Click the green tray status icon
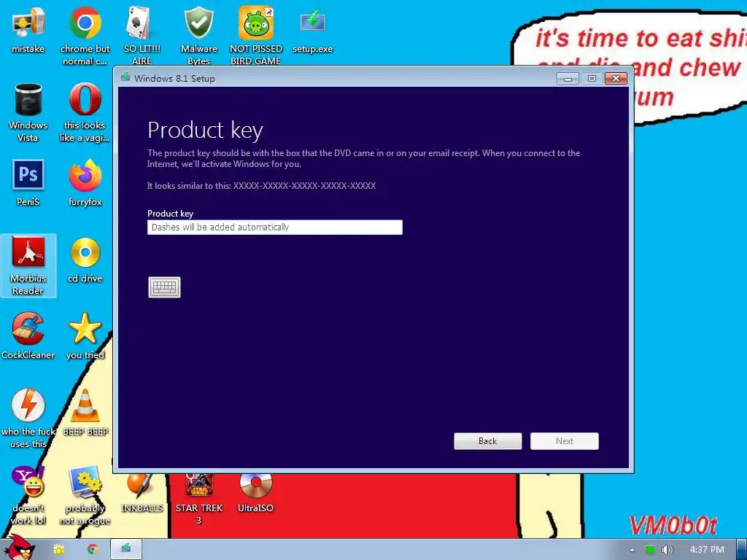 click(650, 550)
